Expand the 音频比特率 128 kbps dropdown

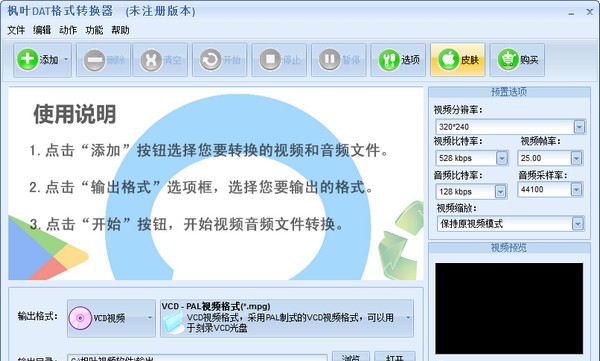(500, 191)
